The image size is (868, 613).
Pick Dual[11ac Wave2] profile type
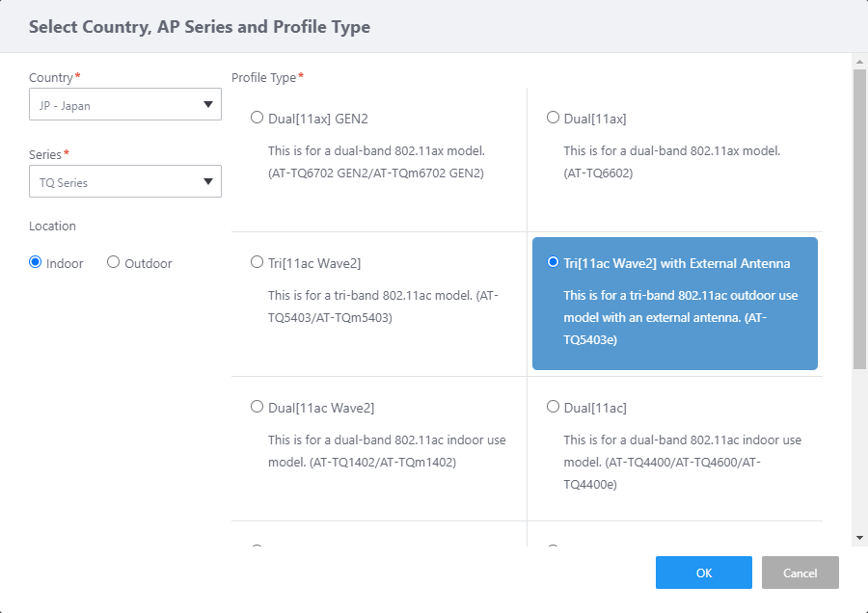[257, 407]
